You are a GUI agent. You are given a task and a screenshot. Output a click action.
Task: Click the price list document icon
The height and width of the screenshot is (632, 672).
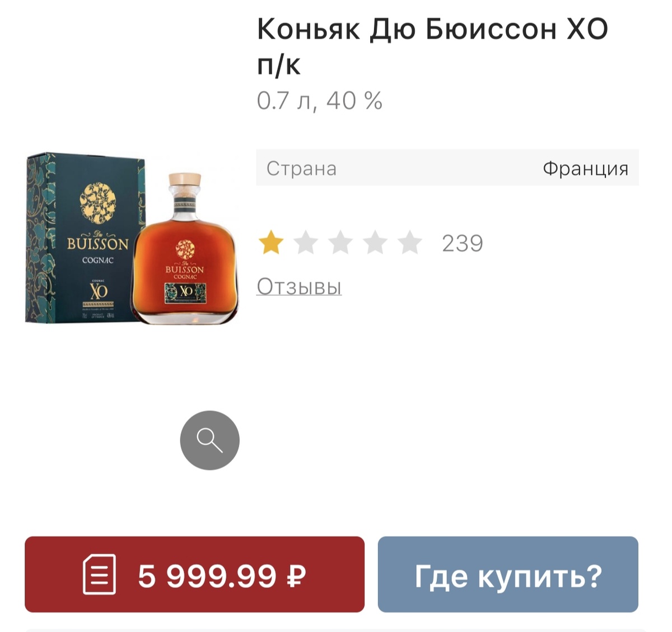pos(99,574)
